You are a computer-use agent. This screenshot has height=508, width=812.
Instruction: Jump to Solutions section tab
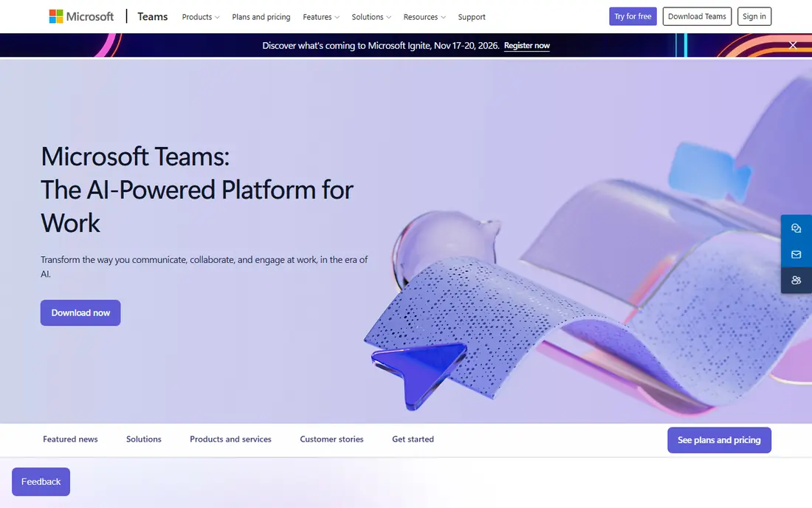coord(143,439)
